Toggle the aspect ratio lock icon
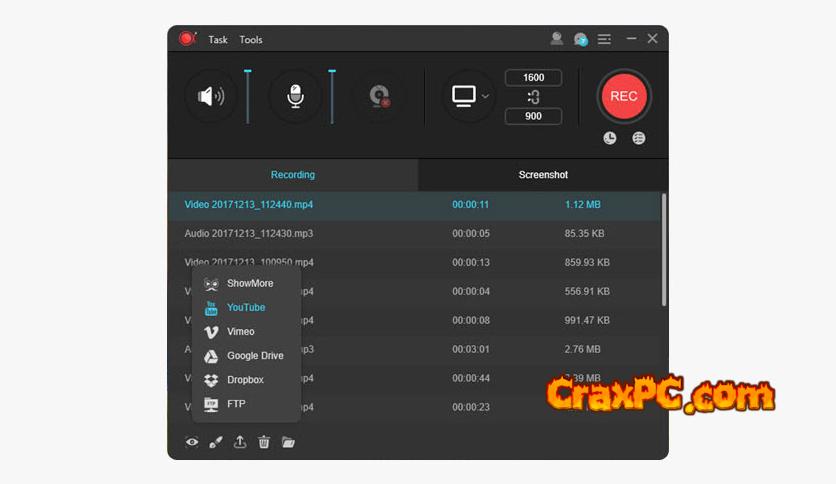This screenshot has height=484, width=836. point(533,97)
